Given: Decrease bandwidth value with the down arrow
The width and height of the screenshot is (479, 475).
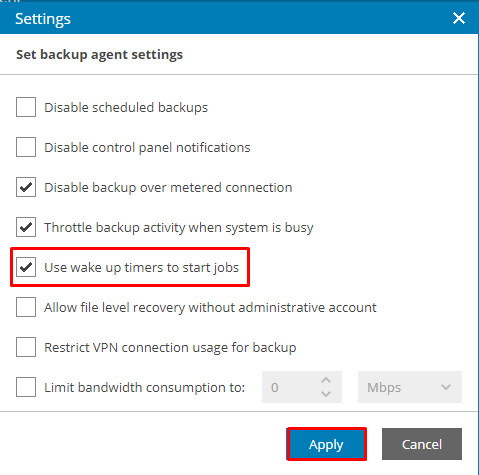Looking at the screenshot, I should (326, 394).
